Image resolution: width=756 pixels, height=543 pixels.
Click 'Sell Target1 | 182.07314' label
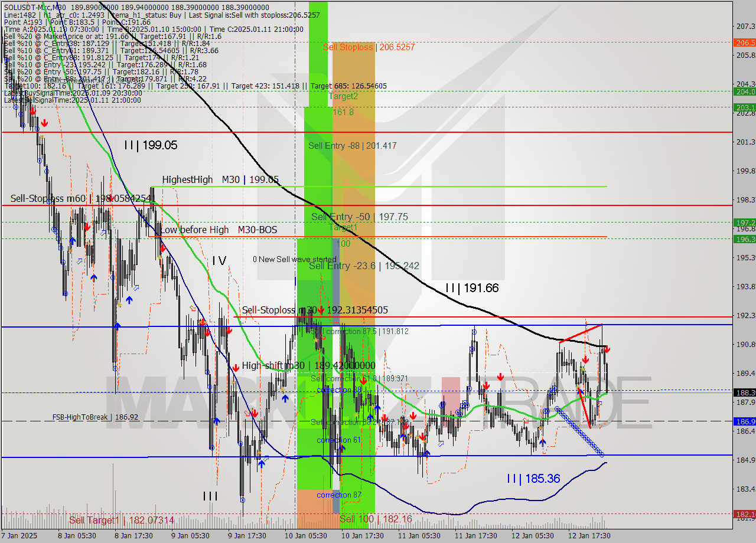(x=122, y=520)
